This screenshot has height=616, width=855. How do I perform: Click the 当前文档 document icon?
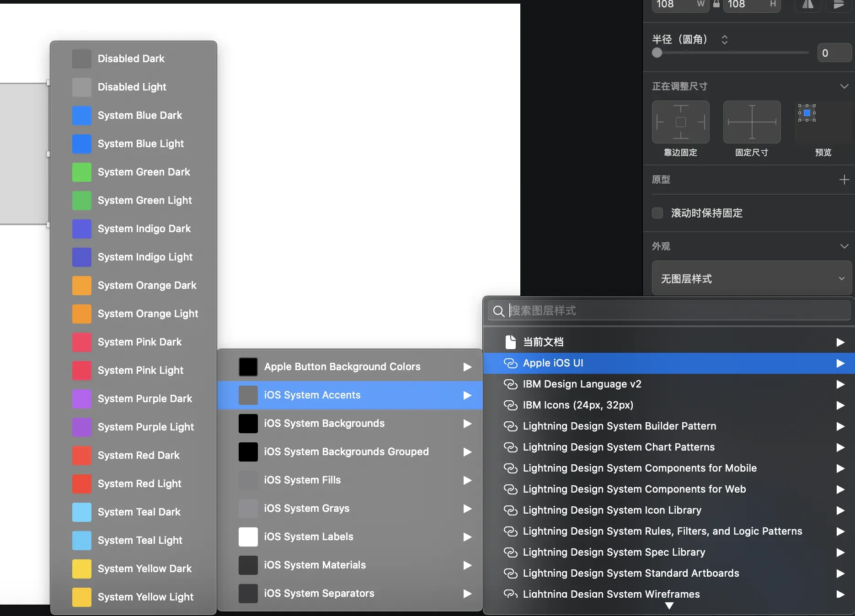(510, 342)
